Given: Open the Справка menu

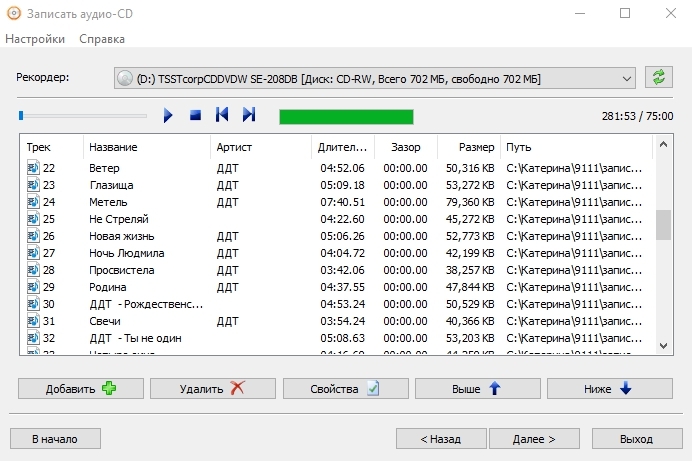Looking at the screenshot, I should pos(102,39).
